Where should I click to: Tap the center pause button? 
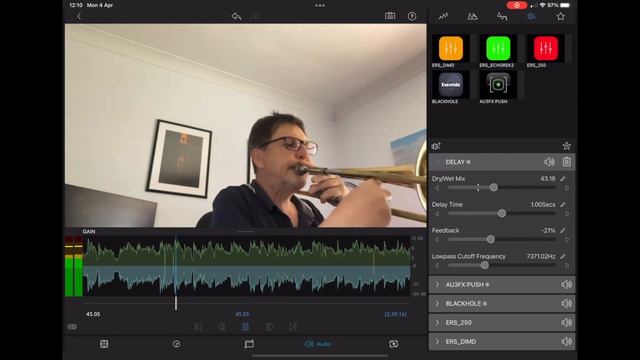point(245,327)
